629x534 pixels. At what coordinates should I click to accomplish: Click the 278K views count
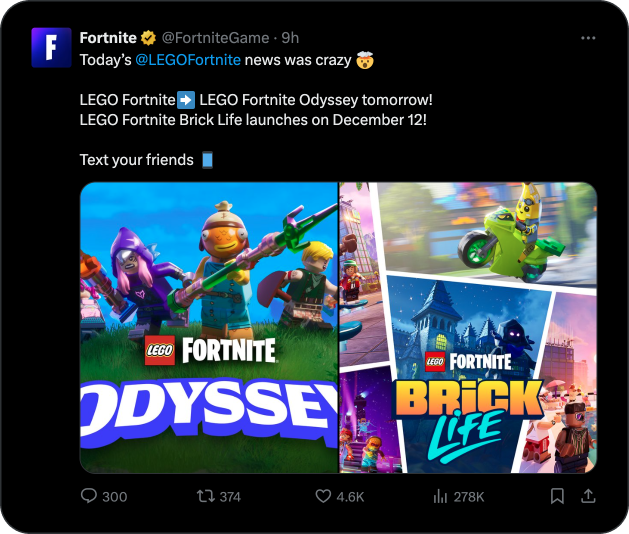pyautogui.click(x=468, y=497)
